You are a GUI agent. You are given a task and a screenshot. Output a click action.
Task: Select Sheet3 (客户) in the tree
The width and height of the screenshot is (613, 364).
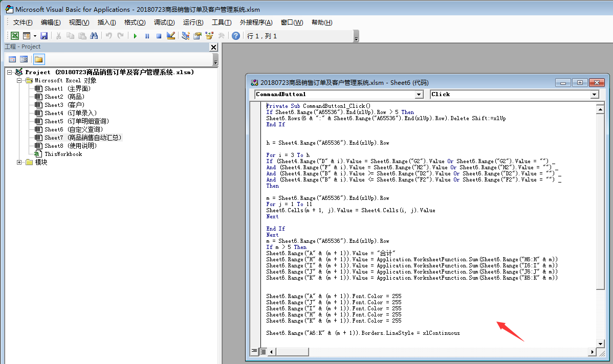coord(64,105)
